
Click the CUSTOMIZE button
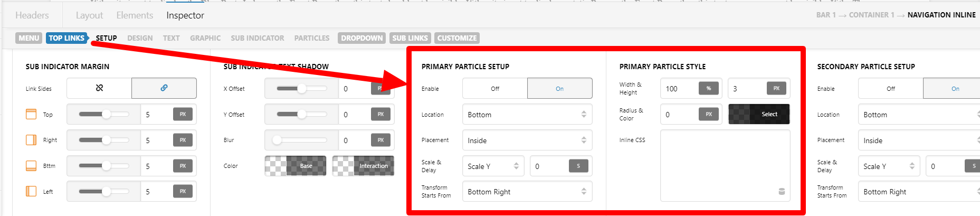pos(457,38)
